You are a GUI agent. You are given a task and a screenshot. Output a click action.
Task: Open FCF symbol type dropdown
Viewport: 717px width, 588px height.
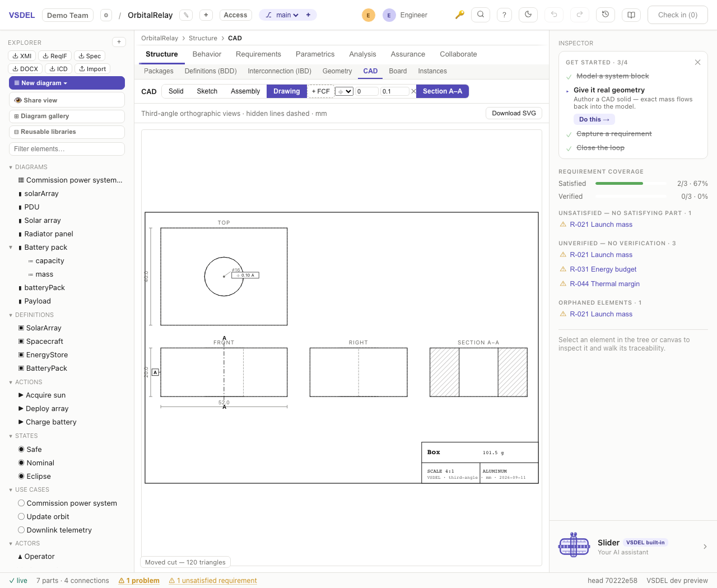pyautogui.click(x=344, y=91)
